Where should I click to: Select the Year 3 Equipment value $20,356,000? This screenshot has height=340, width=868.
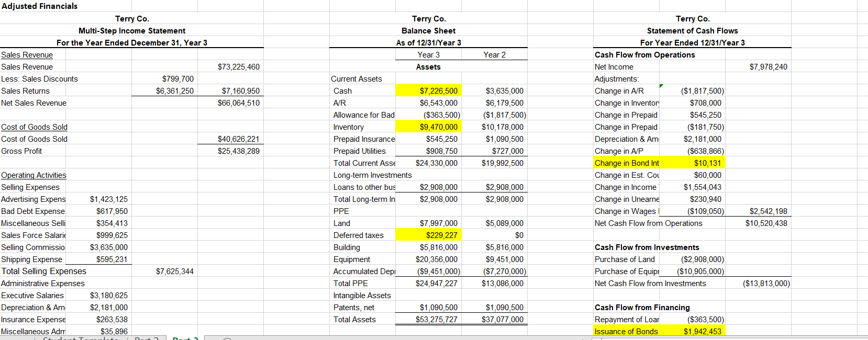(437, 259)
